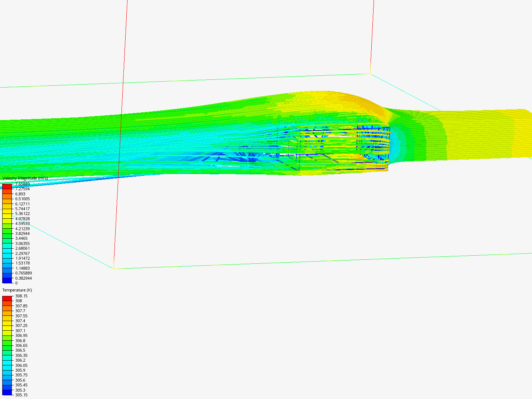532x399 pixels.
Task: Pick the 5.36122 velocity legend label
Action: click(22, 214)
